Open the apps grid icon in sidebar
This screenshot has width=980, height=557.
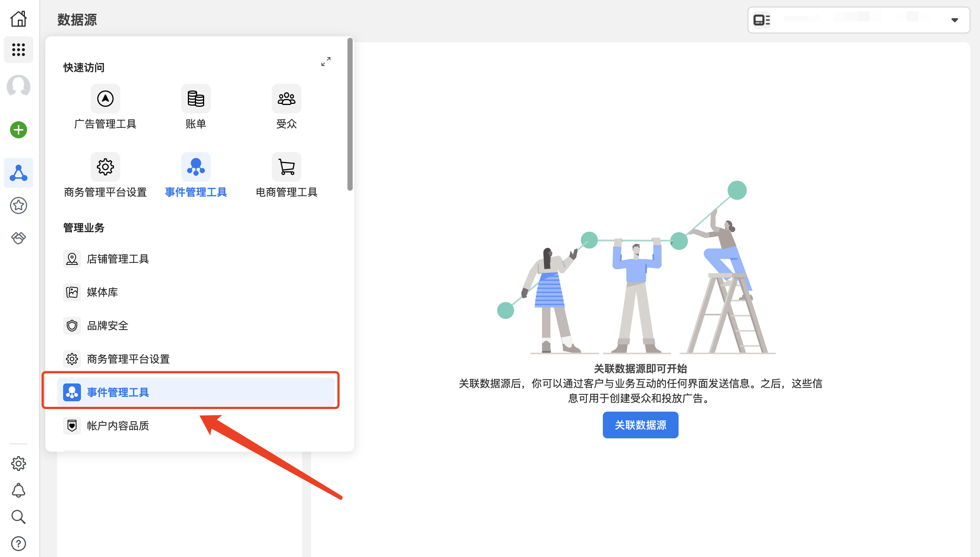(19, 50)
